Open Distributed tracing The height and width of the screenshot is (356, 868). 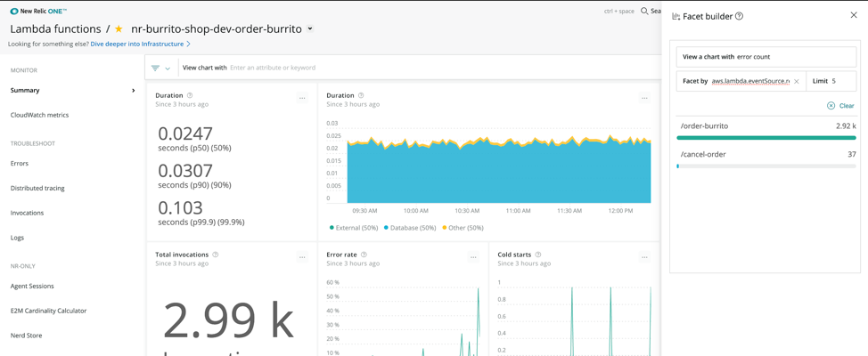pyautogui.click(x=37, y=188)
